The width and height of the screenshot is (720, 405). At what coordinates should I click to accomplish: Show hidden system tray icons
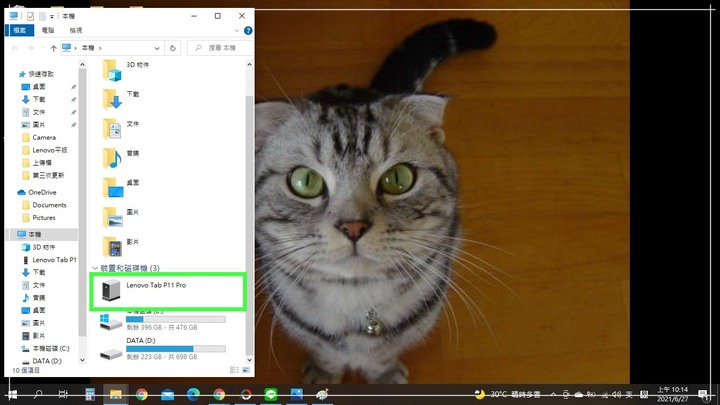(553, 394)
